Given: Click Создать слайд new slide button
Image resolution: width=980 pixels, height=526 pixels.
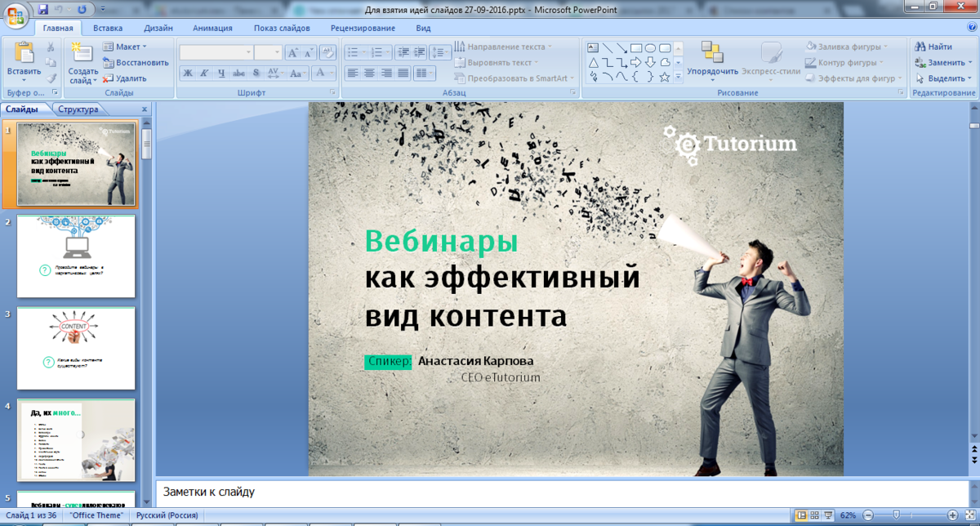Looking at the screenshot, I should coord(82,62).
